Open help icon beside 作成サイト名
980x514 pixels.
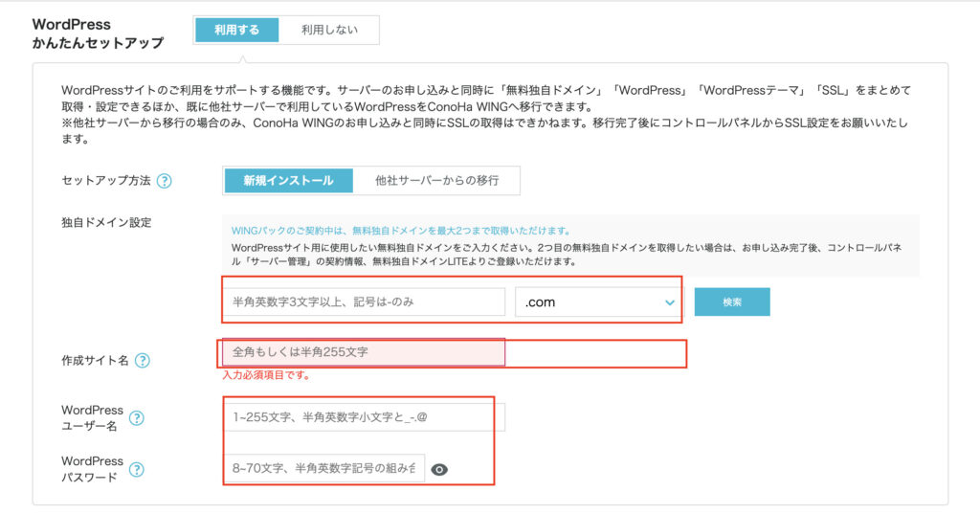point(143,360)
